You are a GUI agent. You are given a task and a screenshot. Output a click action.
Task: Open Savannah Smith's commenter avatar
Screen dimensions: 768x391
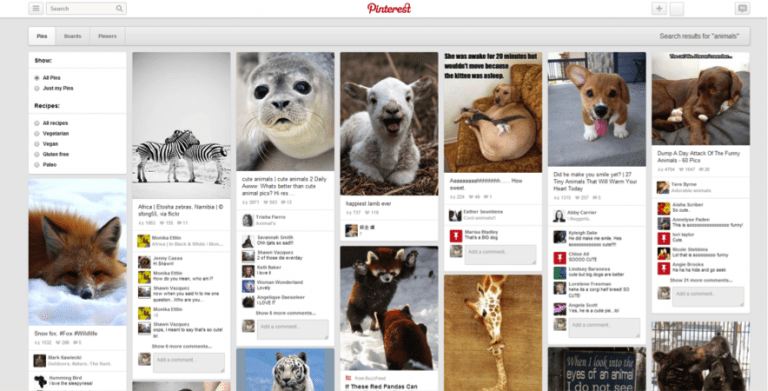click(248, 241)
